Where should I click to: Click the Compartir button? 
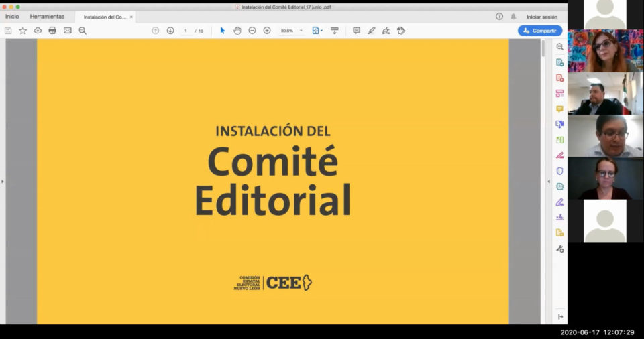click(539, 31)
